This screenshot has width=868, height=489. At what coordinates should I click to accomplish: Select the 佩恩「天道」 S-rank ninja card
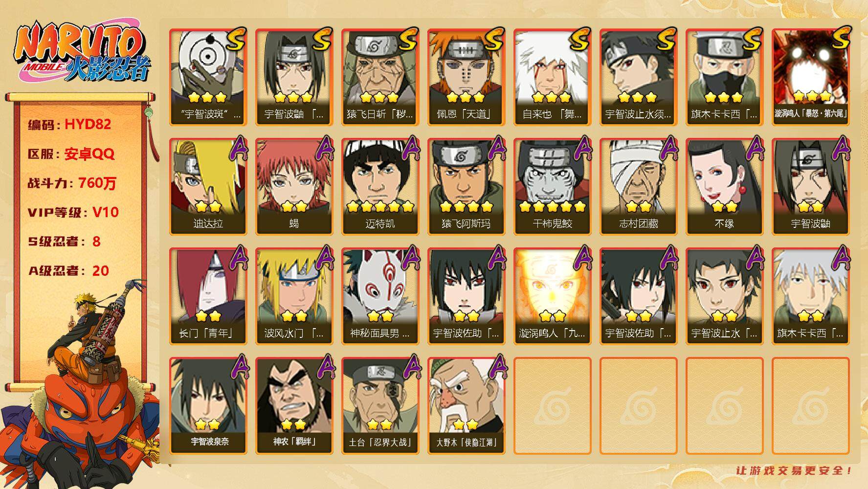pos(466,77)
